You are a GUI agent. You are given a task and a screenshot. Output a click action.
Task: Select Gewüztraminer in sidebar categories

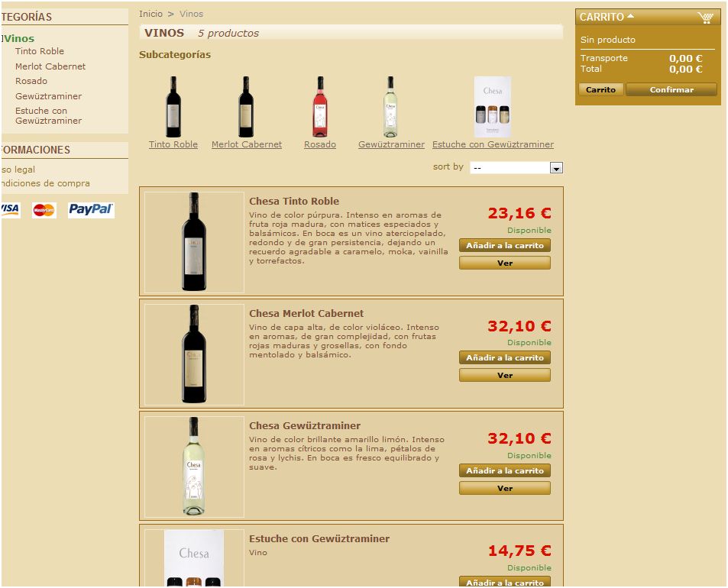coord(48,96)
